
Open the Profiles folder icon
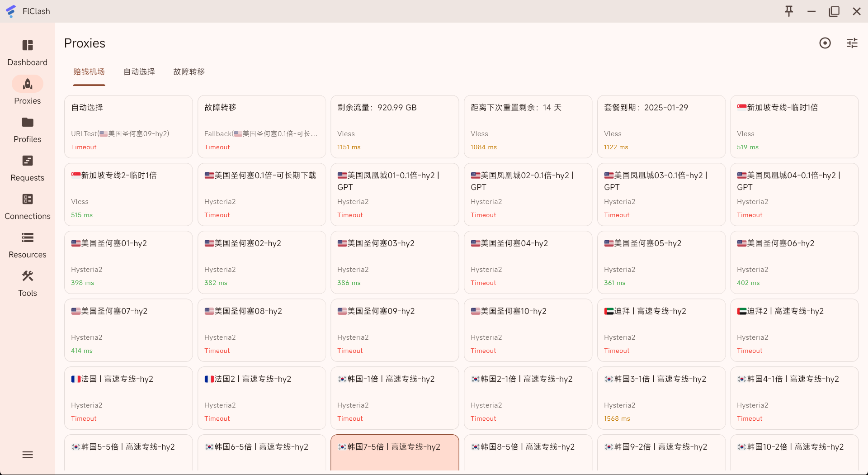(x=28, y=122)
